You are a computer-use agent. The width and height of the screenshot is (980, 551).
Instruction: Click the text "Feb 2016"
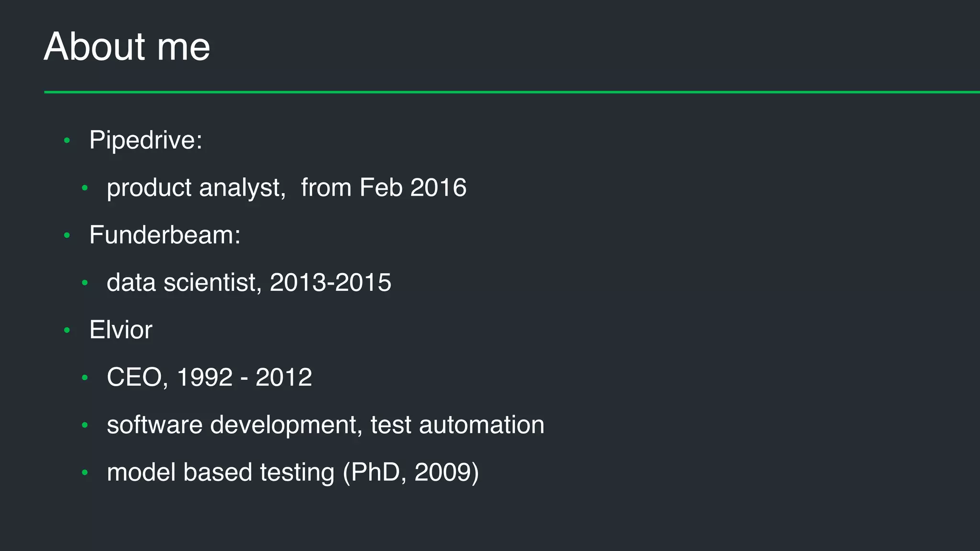tap(412, 187)
